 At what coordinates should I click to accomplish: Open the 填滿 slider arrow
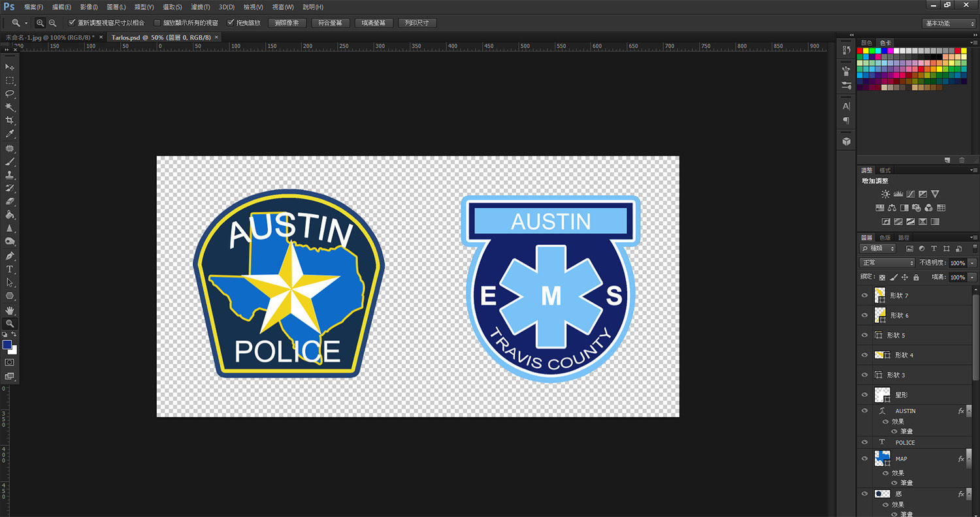(x=972, y=277)
